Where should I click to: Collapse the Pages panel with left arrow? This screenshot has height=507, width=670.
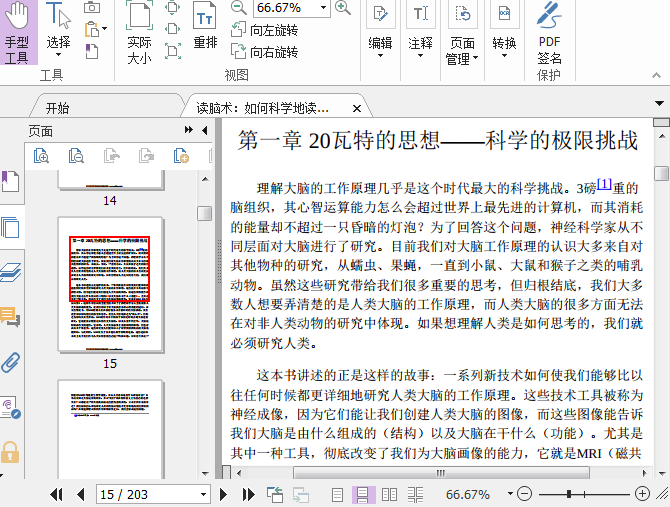click(205, 130)
